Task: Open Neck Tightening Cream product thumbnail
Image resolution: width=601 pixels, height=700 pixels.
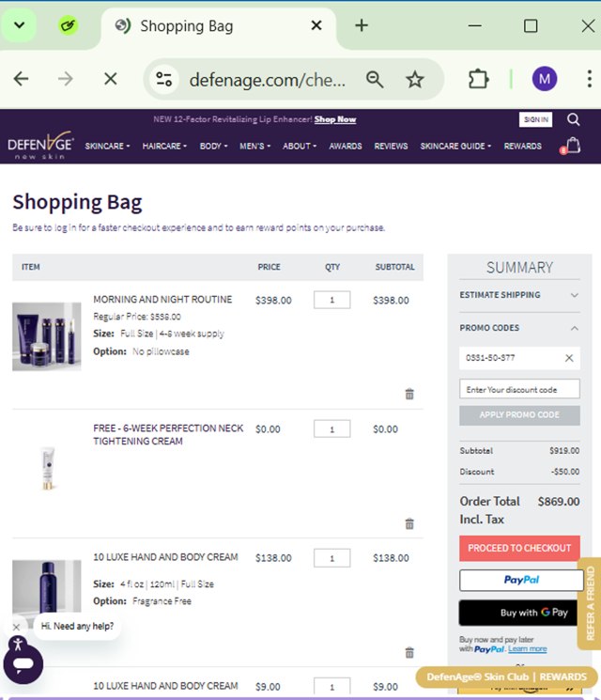Action: (x=47, y=468)
